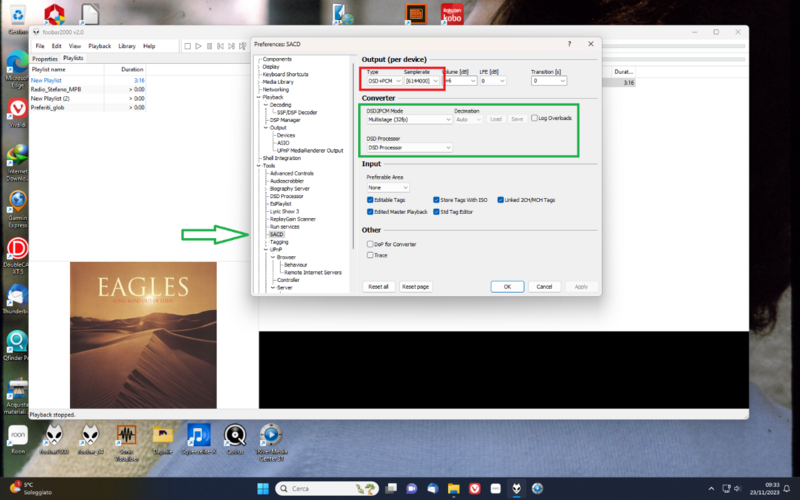800x500 pixels.
Task: Click the Windows Start button on taskbar
Action: tap(263, 488)
